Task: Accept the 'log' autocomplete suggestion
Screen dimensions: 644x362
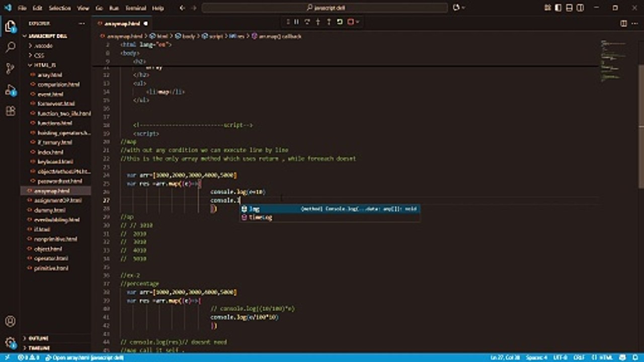Action: [x=330, y=209]
